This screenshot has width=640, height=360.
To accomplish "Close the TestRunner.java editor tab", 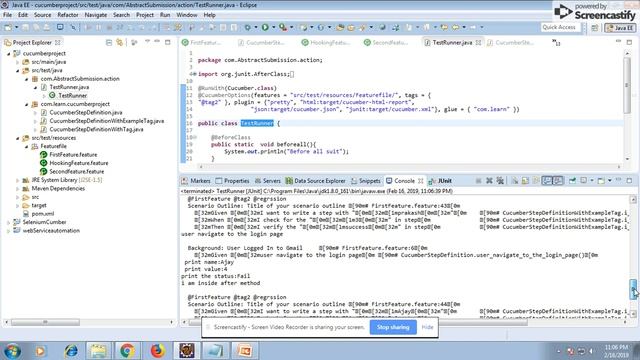I will coord(478,42).
